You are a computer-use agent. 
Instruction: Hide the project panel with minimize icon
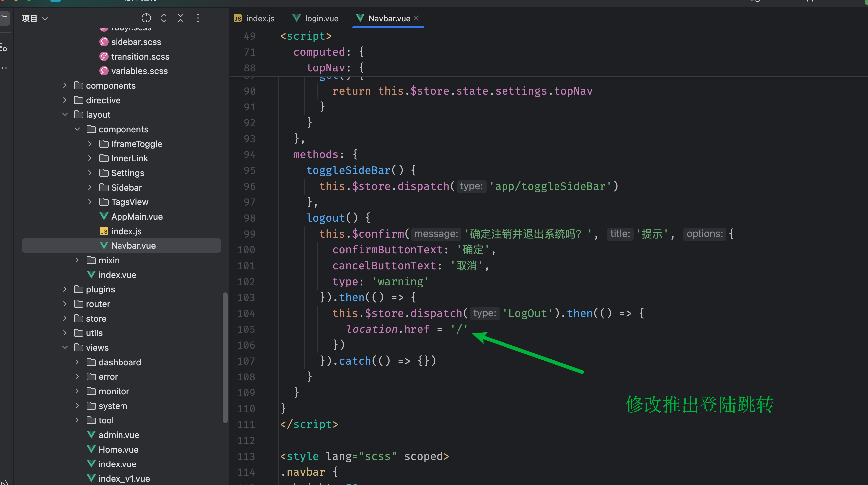[215, 18]
